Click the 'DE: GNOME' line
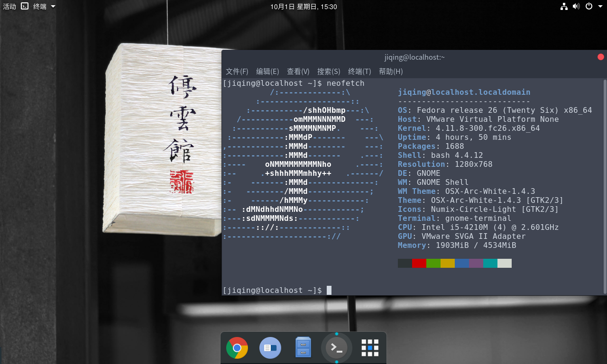This screenshot has width=607, height=364. tap(419, 173)
